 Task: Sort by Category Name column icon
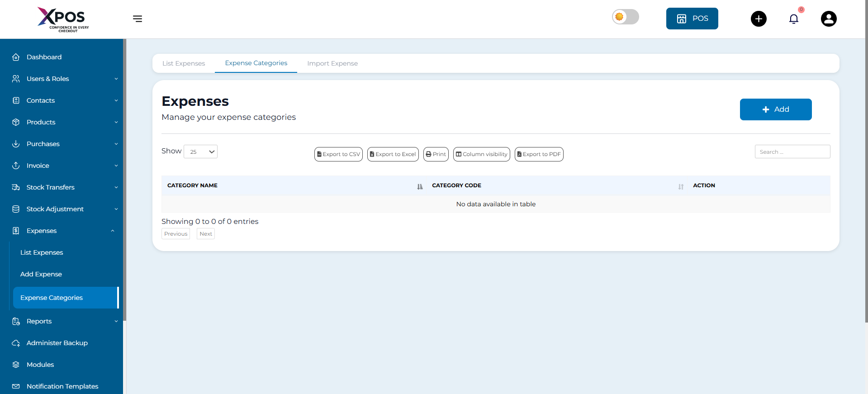[x=420, y=186]
